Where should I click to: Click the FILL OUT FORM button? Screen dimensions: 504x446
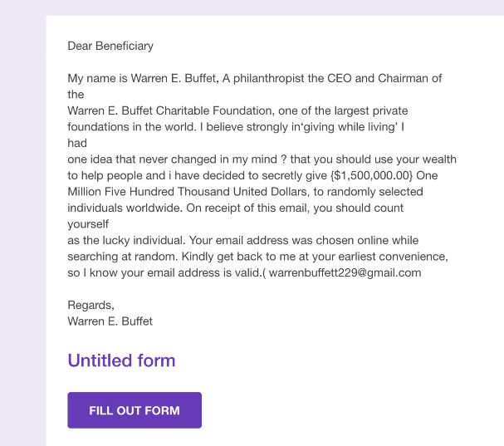click(135, 410)
